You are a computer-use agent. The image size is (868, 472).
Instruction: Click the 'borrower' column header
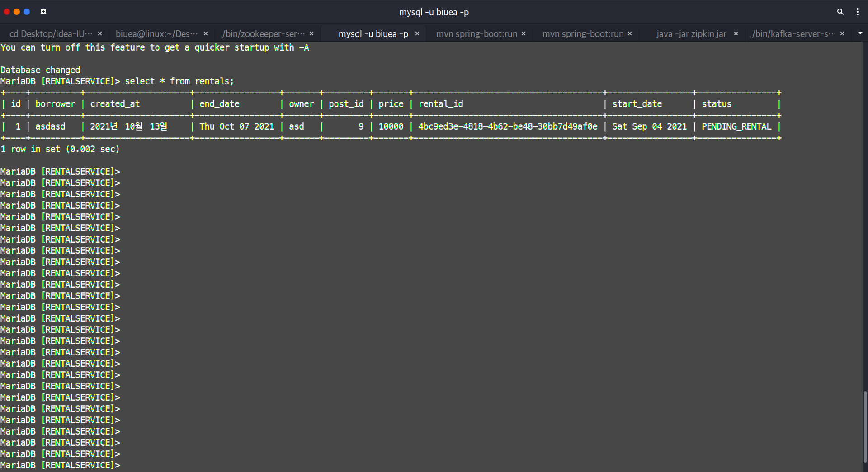click(55, 104)
